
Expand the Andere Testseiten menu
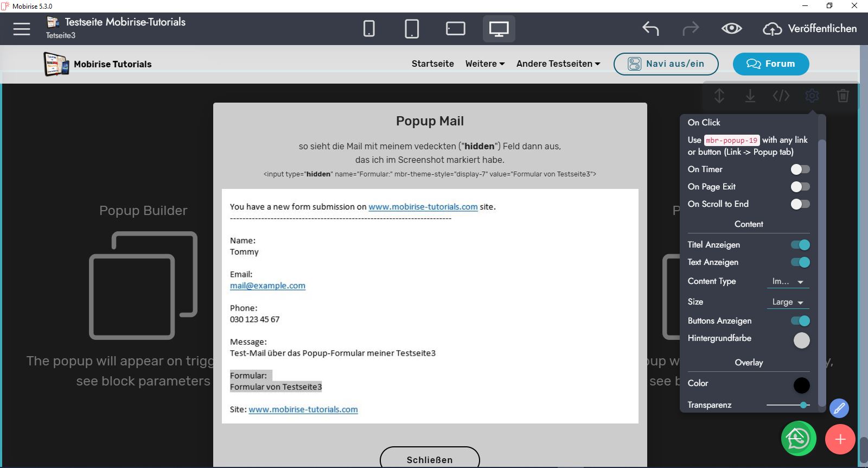point(558,64)
